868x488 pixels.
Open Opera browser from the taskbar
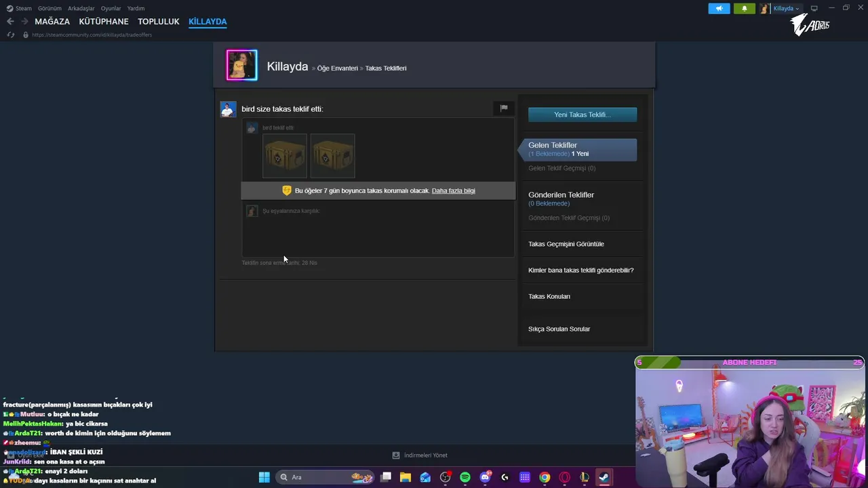click(x=564, y=477)
